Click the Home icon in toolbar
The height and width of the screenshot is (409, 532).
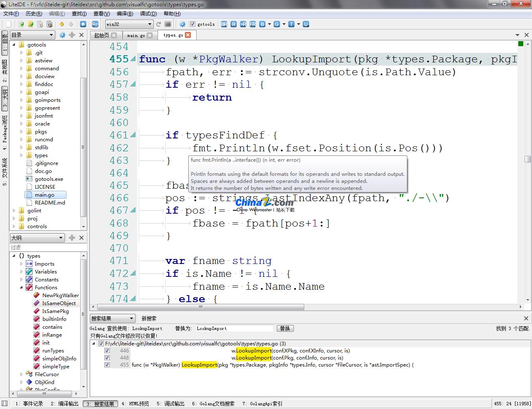point(83,24)
